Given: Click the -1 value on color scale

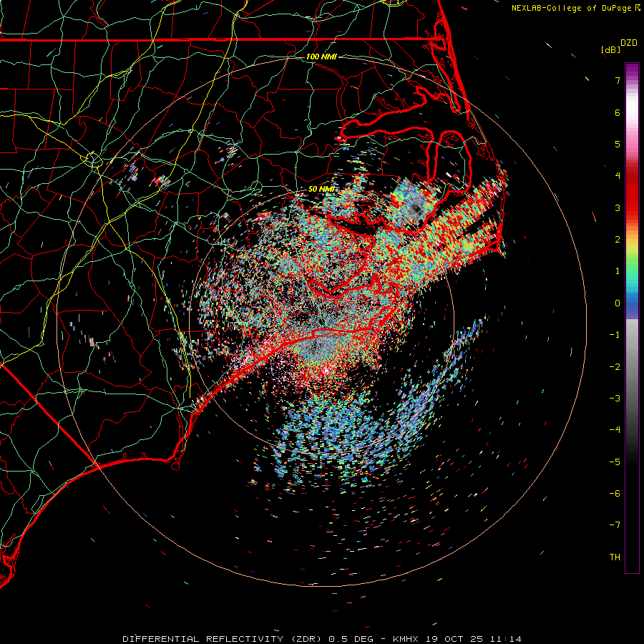Looking at the screenshot, I should pos(615,335).
